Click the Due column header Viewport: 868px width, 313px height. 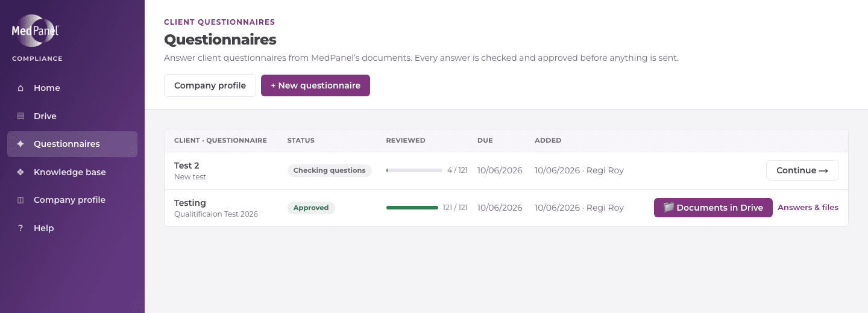[x=485, y=140]
